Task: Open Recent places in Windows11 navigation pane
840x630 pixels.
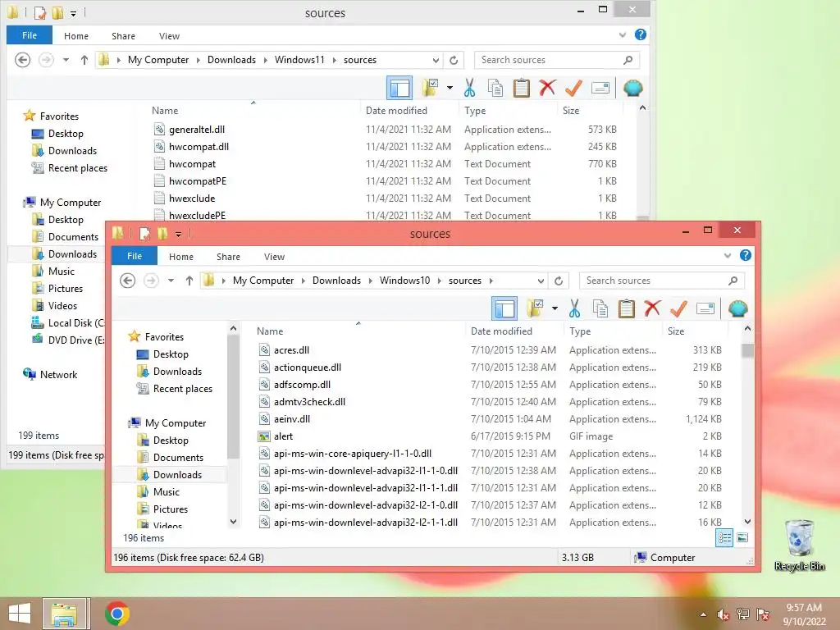Action: click(x=78, y=167)
